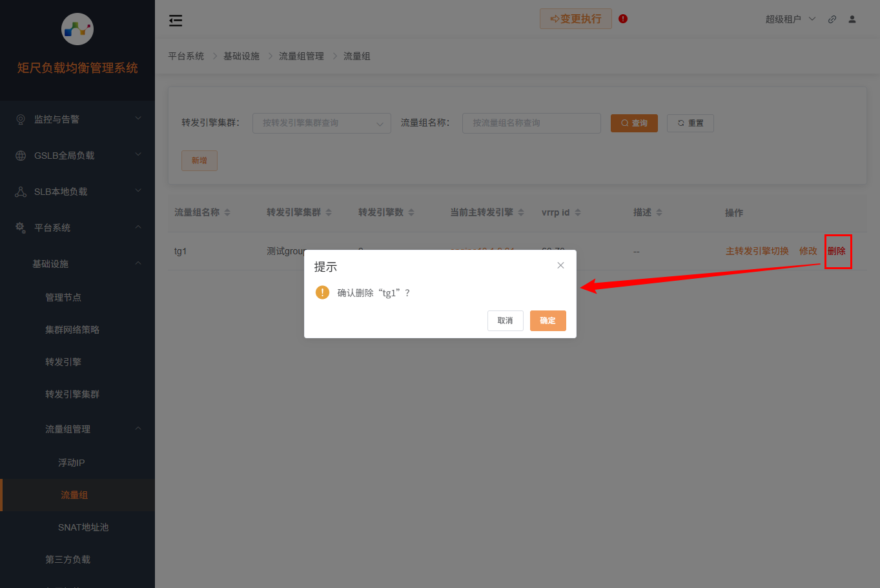Screen dimensions: 880x588
Task: Expand the GSLB全局负载 menu chevron
Action: pyautogui.click(x=138, y=155)
